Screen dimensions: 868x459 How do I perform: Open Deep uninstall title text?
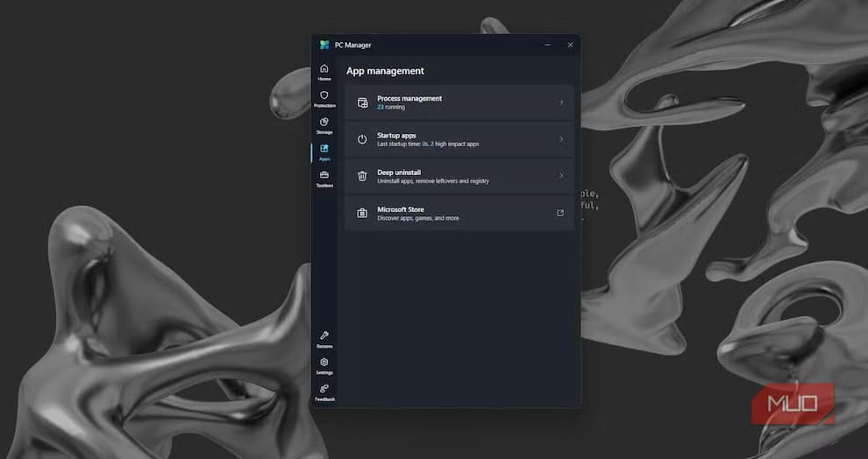tap(399, 173)
